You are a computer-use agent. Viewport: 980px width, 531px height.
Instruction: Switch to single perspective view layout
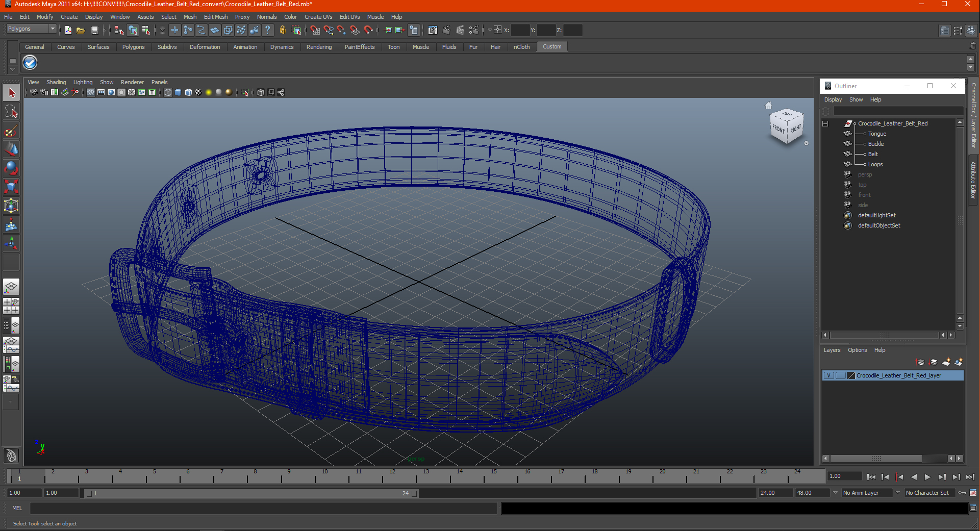11,287
